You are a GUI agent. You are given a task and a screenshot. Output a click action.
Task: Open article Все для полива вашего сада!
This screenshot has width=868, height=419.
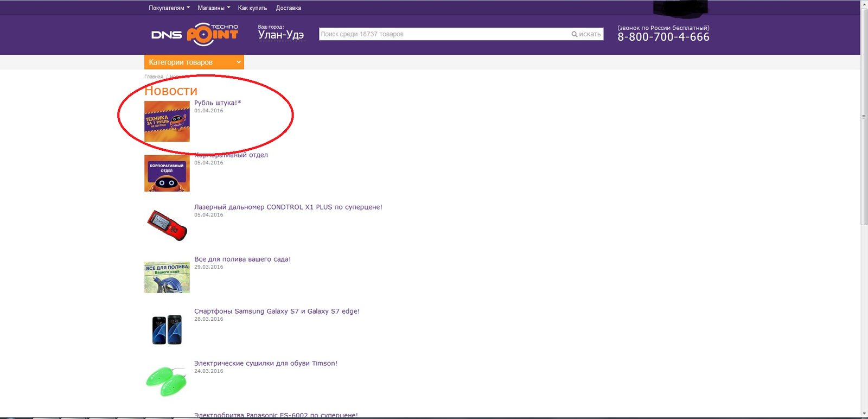[242, 259]
